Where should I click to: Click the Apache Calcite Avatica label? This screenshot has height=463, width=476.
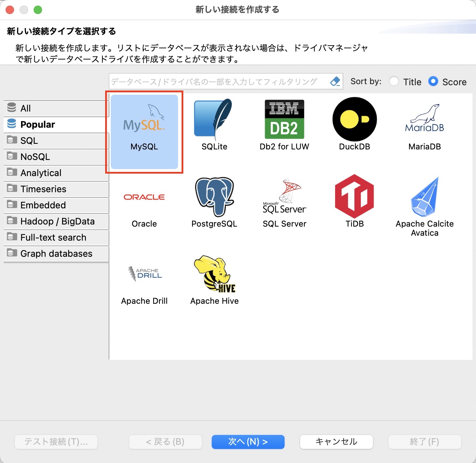[425, 228]
